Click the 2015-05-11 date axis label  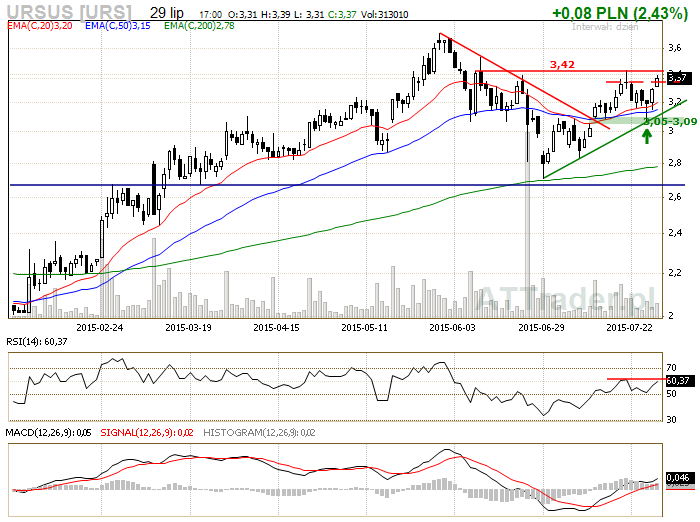pyautogui.click(x=364, y=328)
